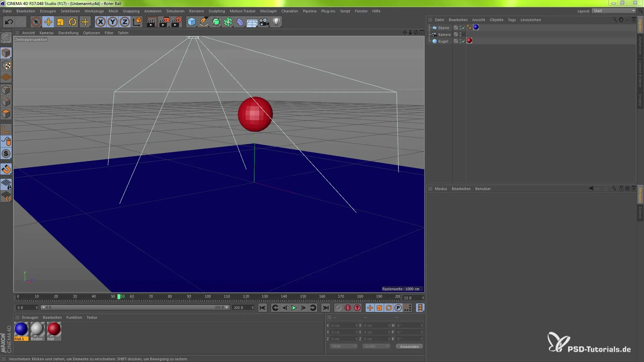Image resolution: width=644 pixels, height=362 pixels.
Task: Select Kugel object in Object Manager
Action: (443, 41)
